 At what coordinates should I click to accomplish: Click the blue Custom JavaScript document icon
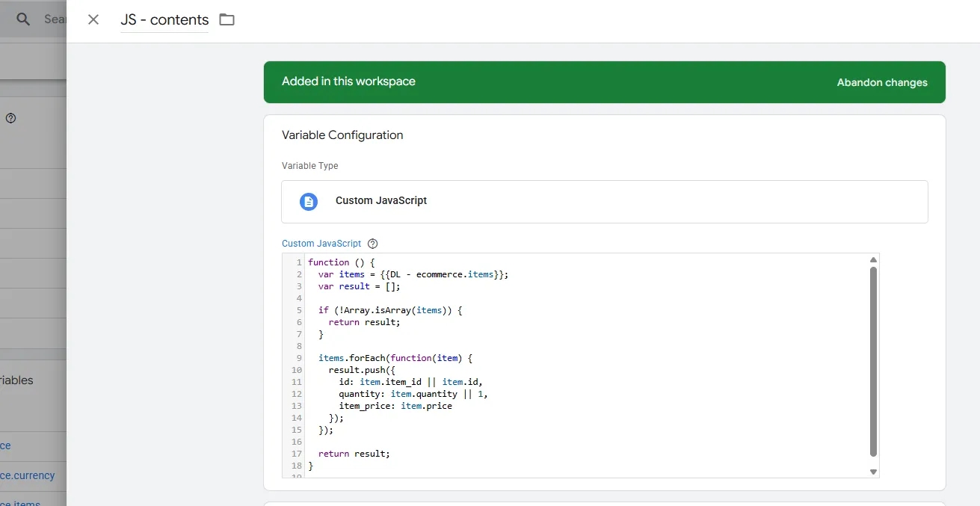309,201
